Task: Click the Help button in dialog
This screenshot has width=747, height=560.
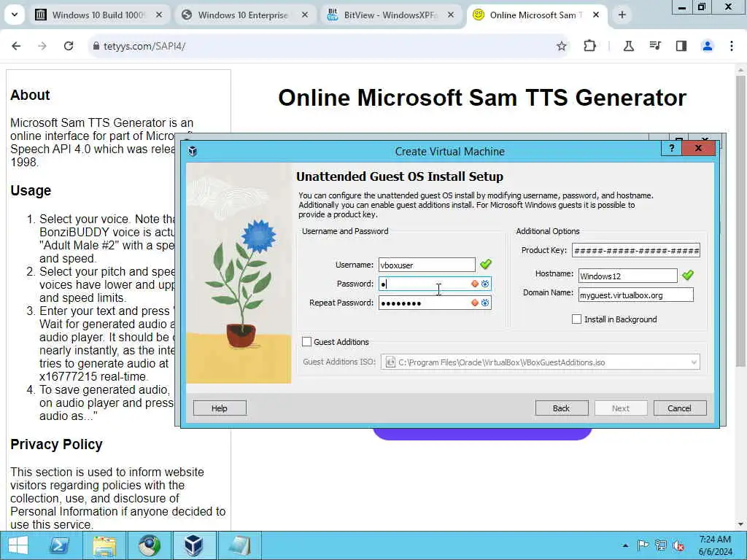Action: (x=220, y=408)
